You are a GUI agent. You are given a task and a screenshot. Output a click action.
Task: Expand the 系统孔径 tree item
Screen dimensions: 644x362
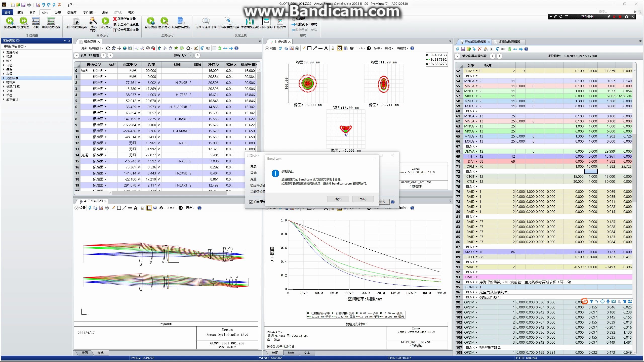click(x=4, y=53)
